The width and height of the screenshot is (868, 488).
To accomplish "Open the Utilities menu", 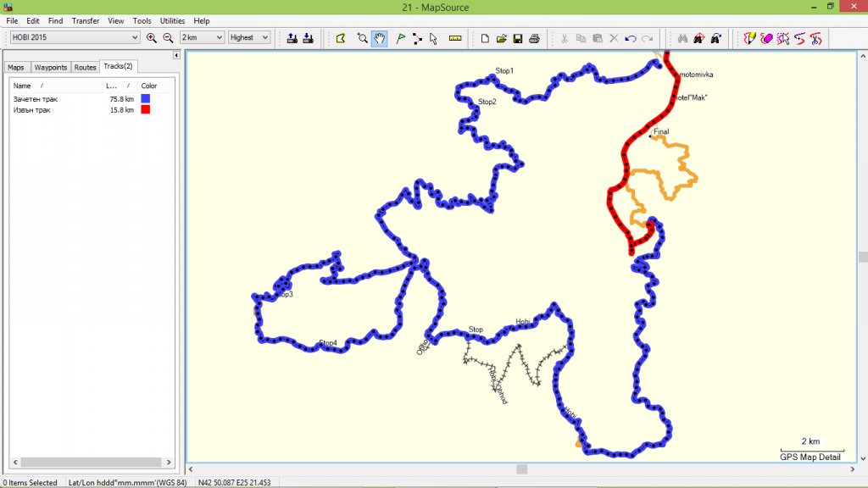I will [172, 20].
